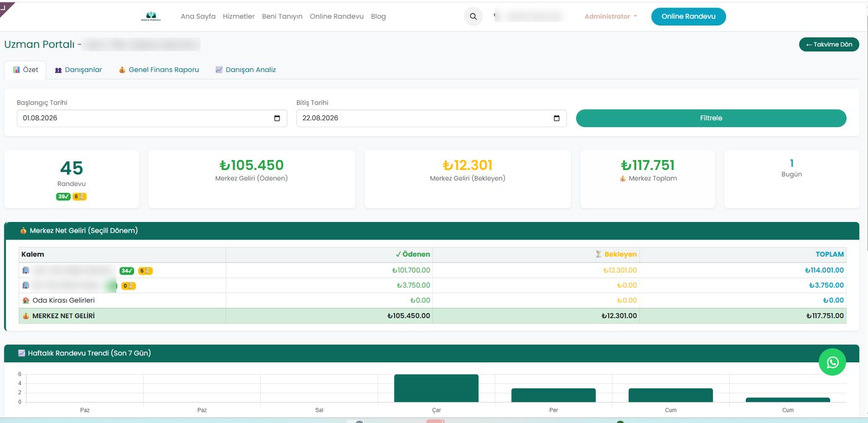Click the yellow 6 pending badge under Randevu

click(x=79, y=197)
